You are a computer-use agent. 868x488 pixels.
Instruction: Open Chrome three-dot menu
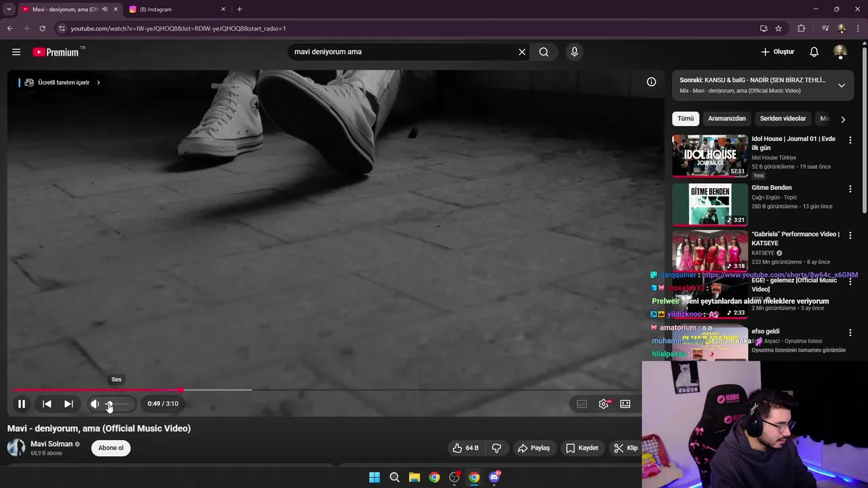[858, 28]
